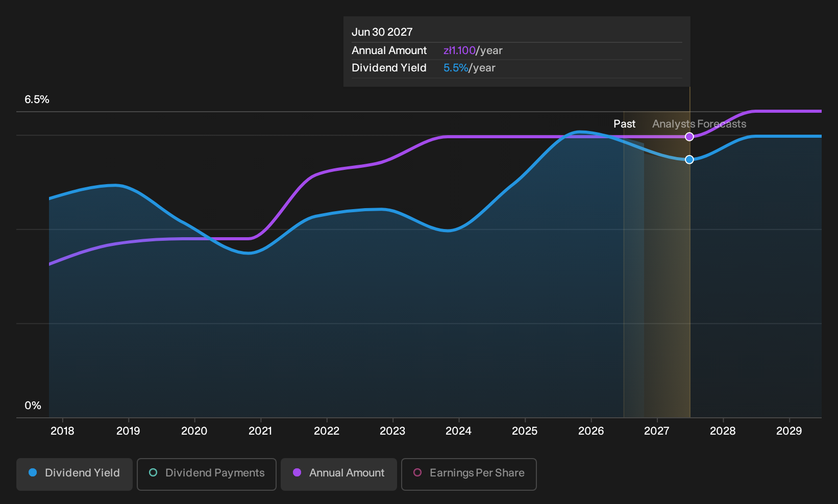Click the 5.5% dividend yield tooltip value
This screenshot has height=504, width=838.
click(x=456, y=68)
